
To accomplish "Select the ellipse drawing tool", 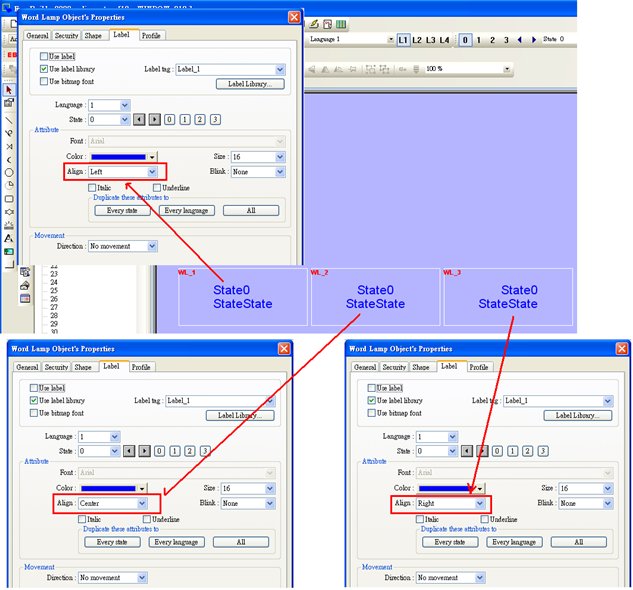I will (x=9, y=172).
